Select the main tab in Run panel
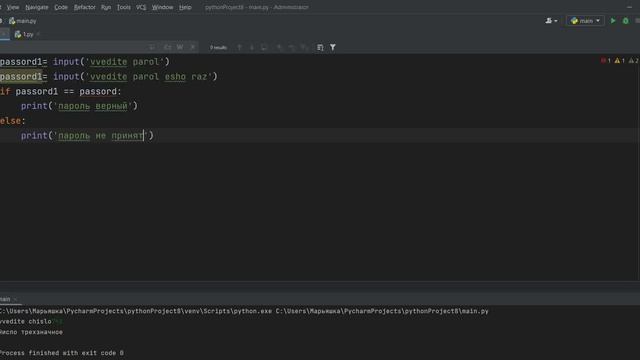640x360 pixels. coord(5,299)
